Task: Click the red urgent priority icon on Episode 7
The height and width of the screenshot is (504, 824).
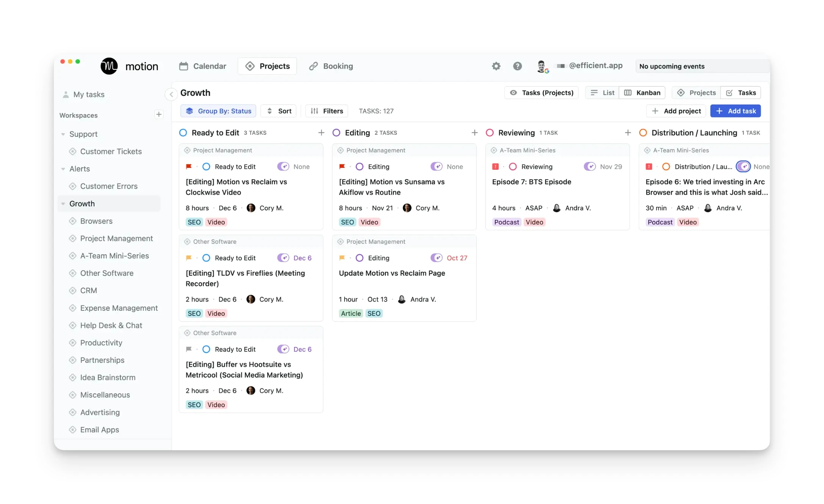Action: pos(495,167)
